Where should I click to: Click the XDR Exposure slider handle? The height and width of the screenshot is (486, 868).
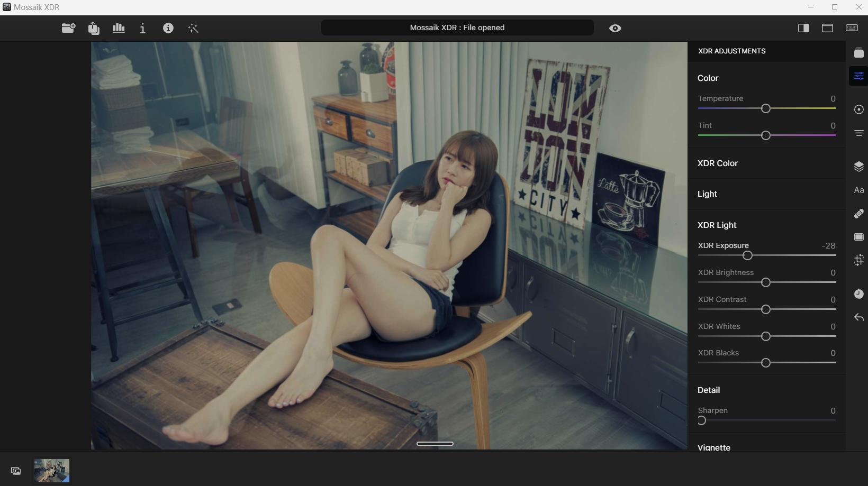(x=747, y=255)
